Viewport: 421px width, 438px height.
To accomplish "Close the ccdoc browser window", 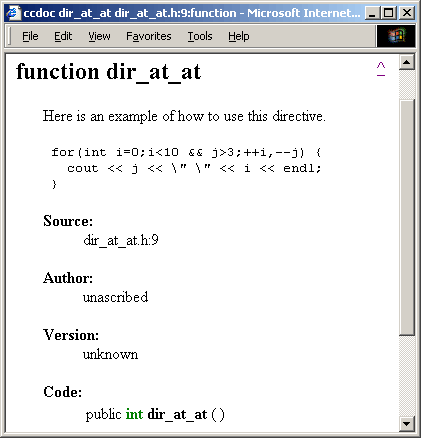I will coord(407,13).
